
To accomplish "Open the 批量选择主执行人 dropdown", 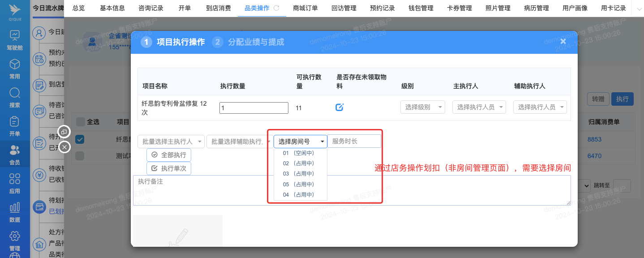I will (171, 142).
